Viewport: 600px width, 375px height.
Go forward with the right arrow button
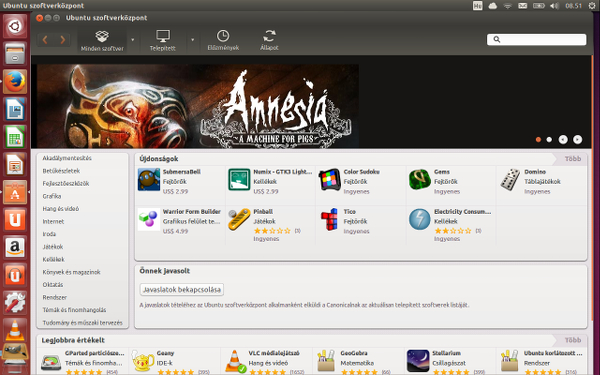tap(62, 39)
